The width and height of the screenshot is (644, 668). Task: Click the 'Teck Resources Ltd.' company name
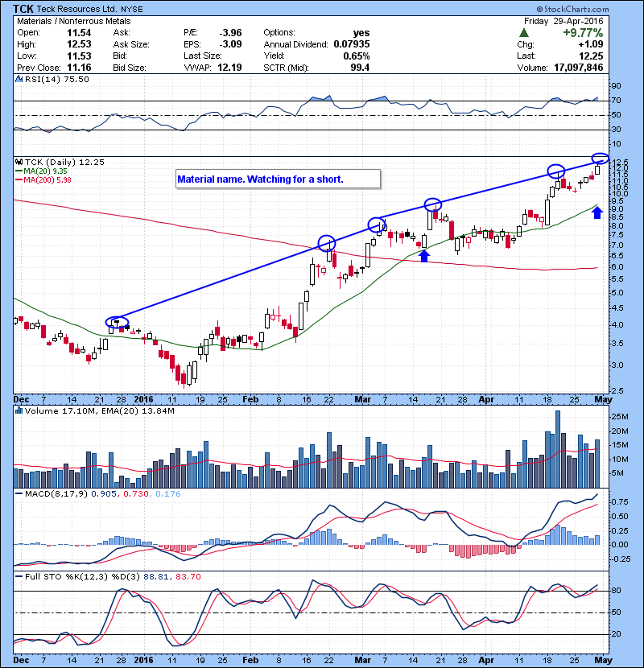76,9
